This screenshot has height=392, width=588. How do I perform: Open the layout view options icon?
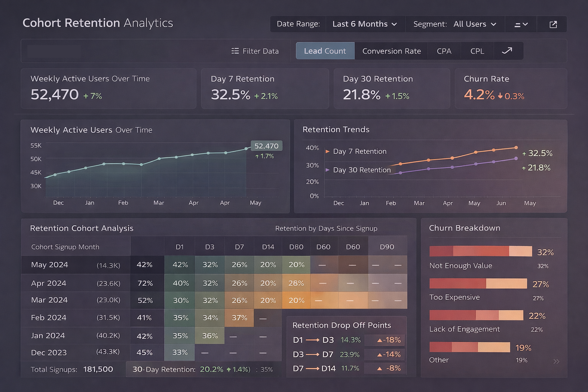click(x=521, y=24)
